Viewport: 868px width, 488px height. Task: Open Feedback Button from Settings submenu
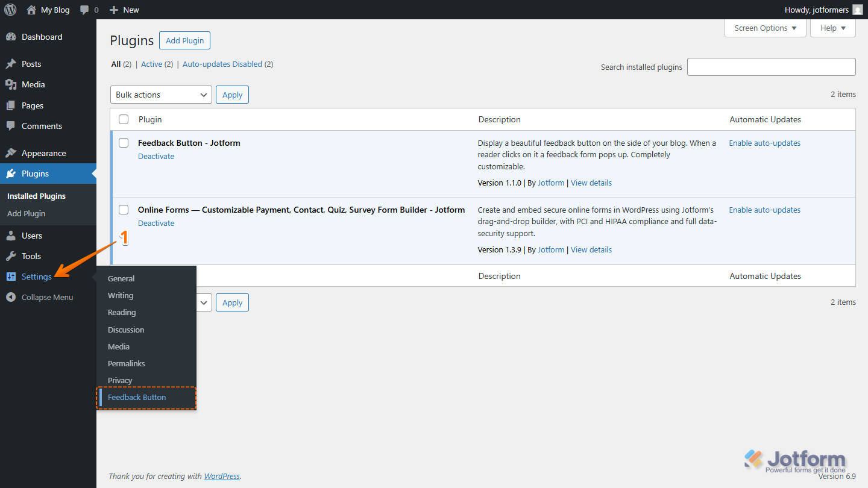point(137,397)
